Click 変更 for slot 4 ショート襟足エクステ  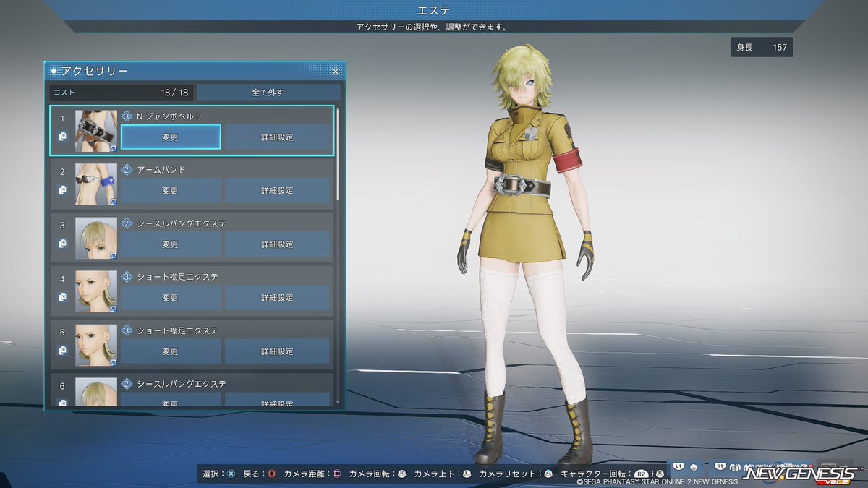170,298
